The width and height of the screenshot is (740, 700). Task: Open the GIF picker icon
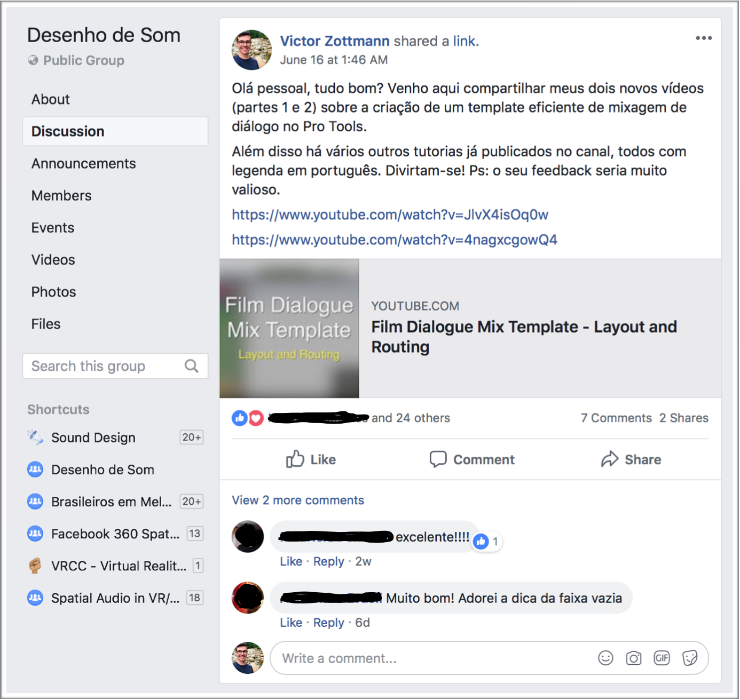pyautogui.click(x=662, y=658)
